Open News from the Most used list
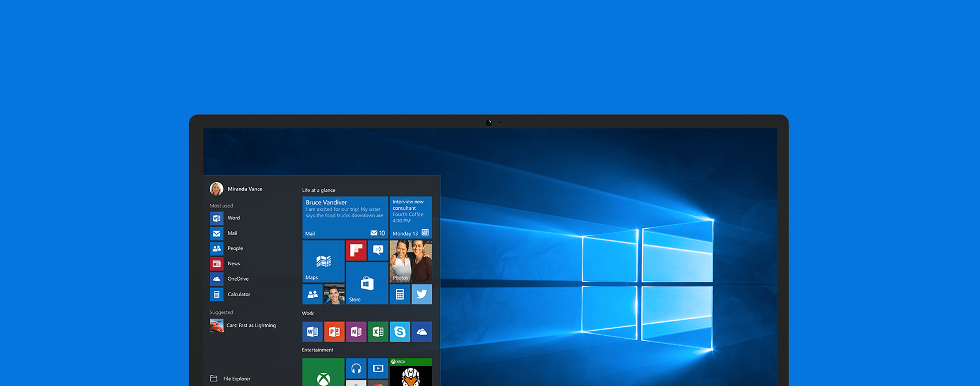 coord(225,263)
